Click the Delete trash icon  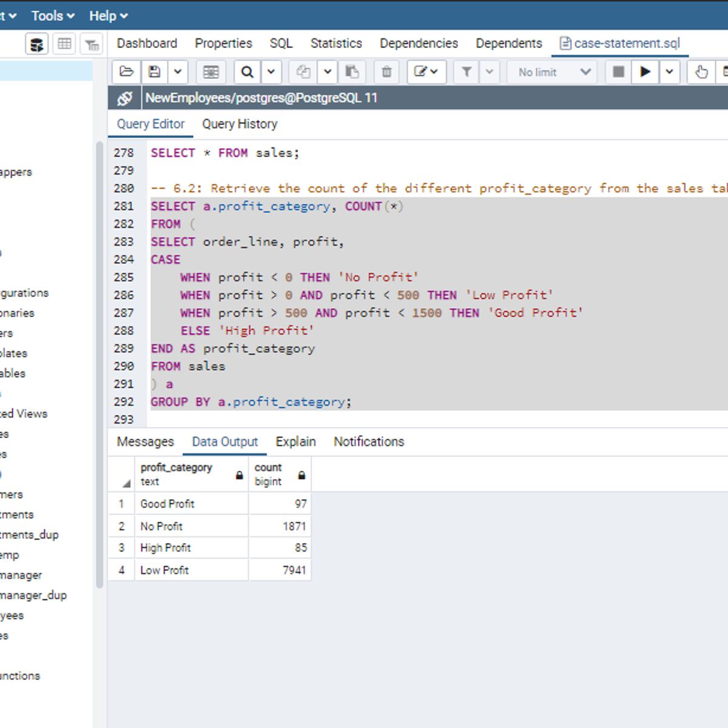386,72
